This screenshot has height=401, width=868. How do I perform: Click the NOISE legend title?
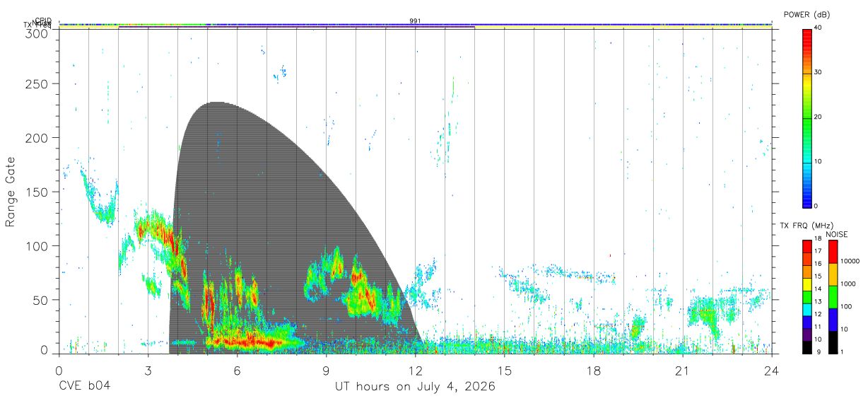837,234
